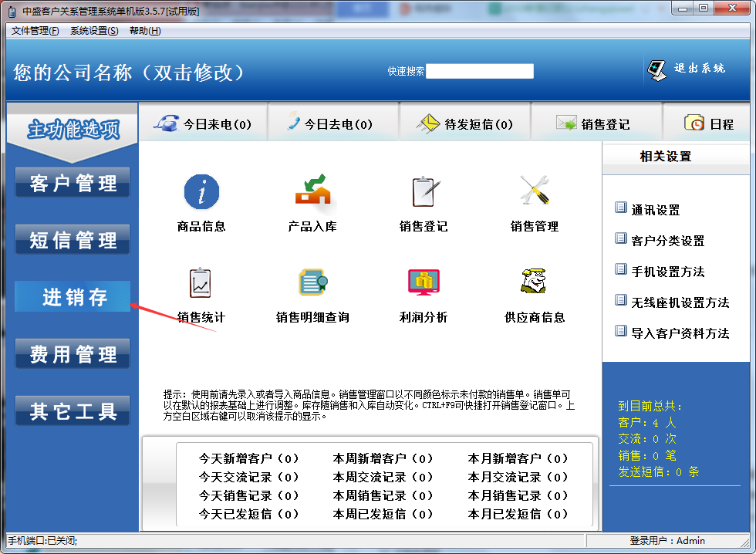Click the company name header text

(x=128, y=73)
